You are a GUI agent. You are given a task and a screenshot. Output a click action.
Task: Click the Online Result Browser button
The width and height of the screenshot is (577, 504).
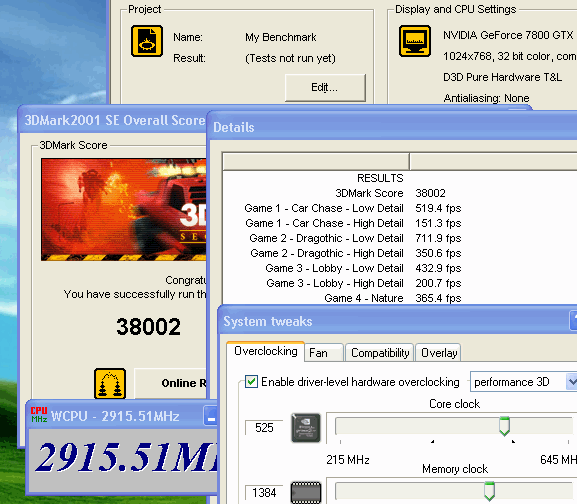pos(171,383)
